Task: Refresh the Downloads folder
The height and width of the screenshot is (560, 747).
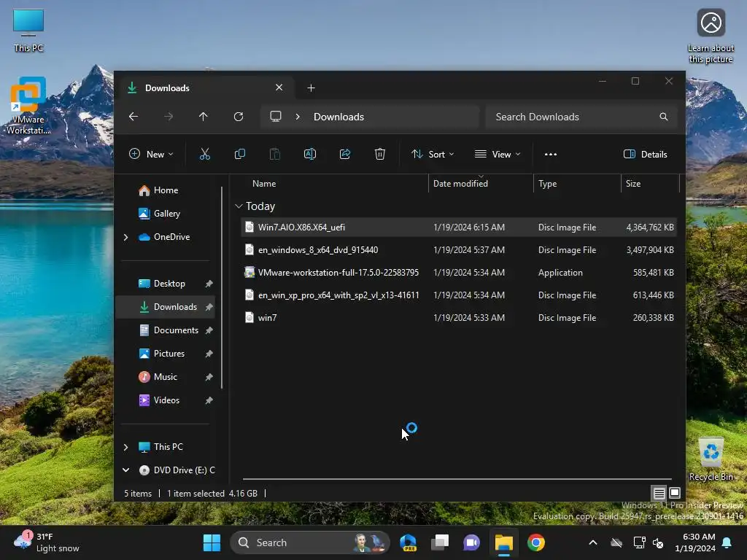Action: click(239, 117)
